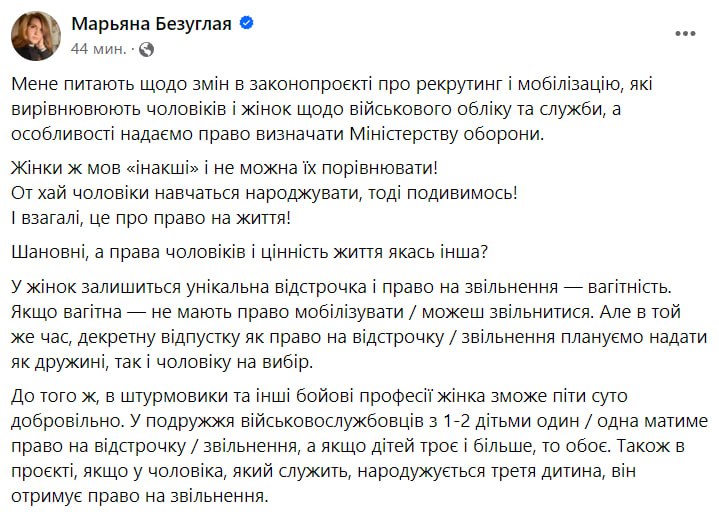Click the globe public audience icon
Screen dimensions: 719x512
pyautogui.click(x=146, y=48)
